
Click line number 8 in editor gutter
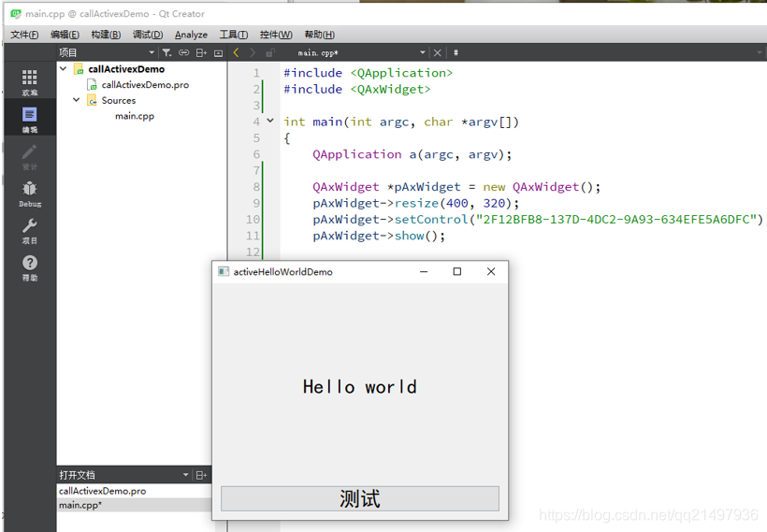[256, 187]
